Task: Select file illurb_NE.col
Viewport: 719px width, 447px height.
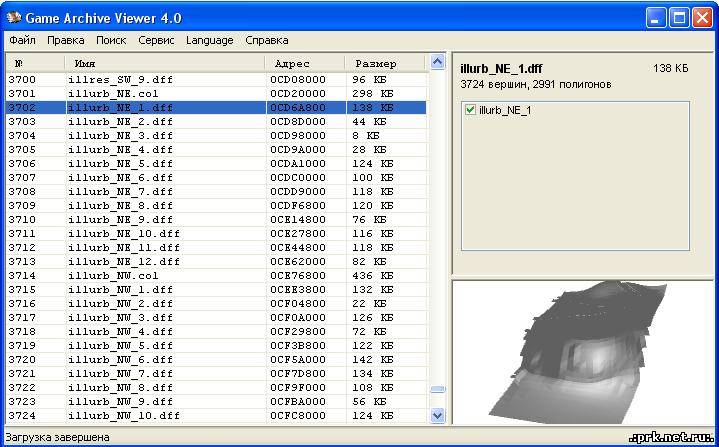Action: pos(113,94)
